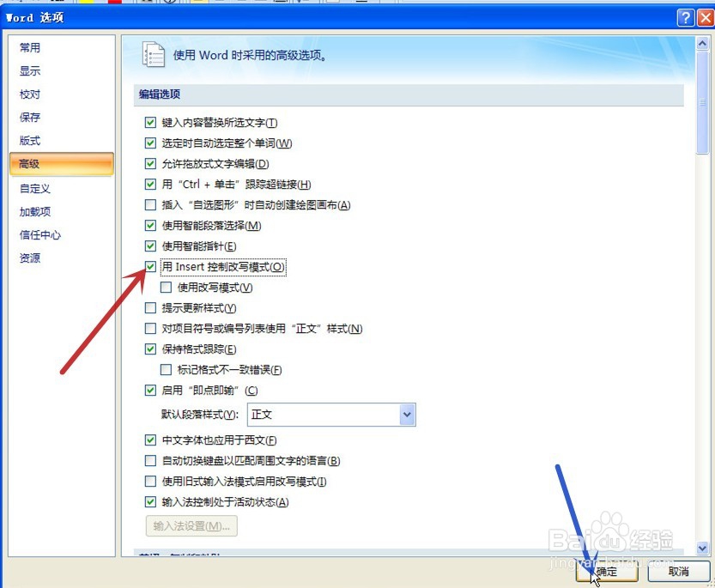Check 使用旧式输入法模式启用改写模式
The image size is (715, 588).
pyautogui.click(x=150, y=482)
